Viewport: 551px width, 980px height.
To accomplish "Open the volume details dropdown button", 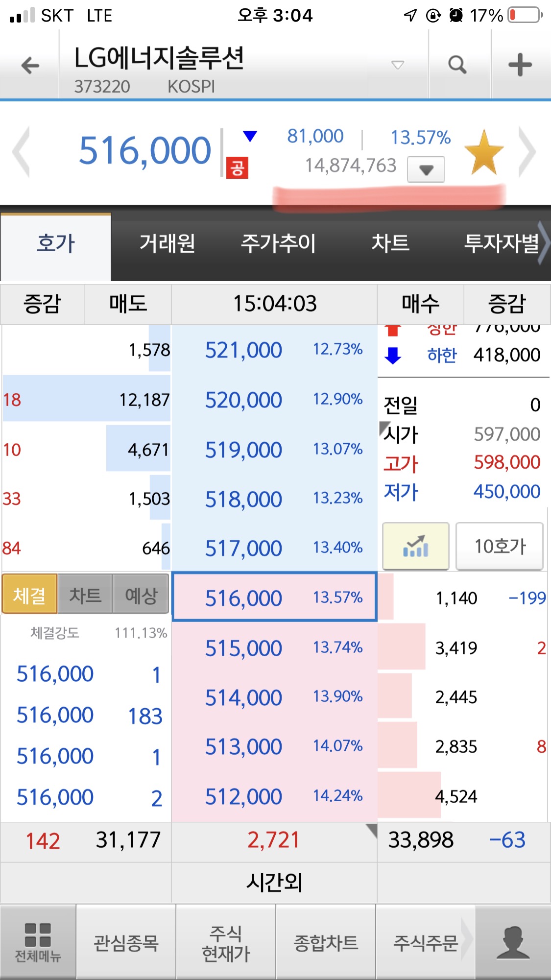I will point(426,169).
